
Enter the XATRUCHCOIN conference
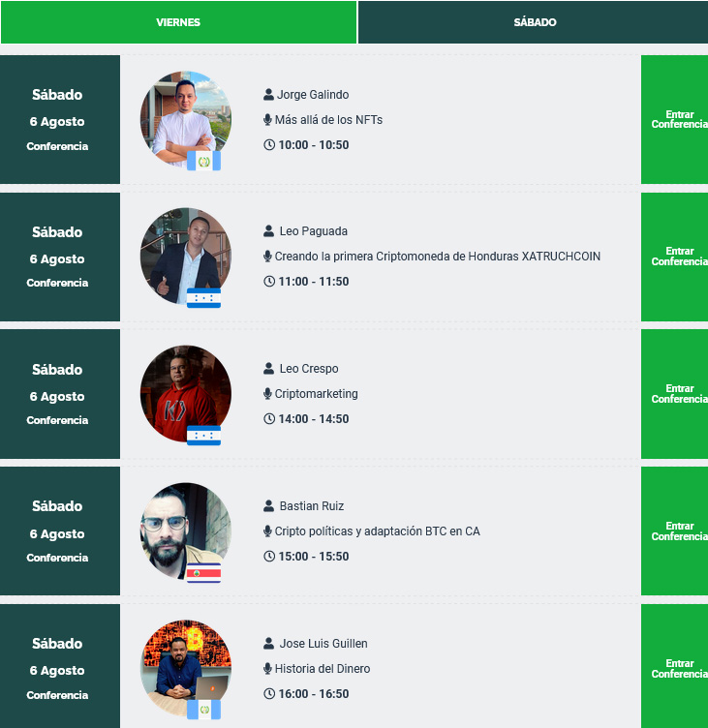coord(674,257)
